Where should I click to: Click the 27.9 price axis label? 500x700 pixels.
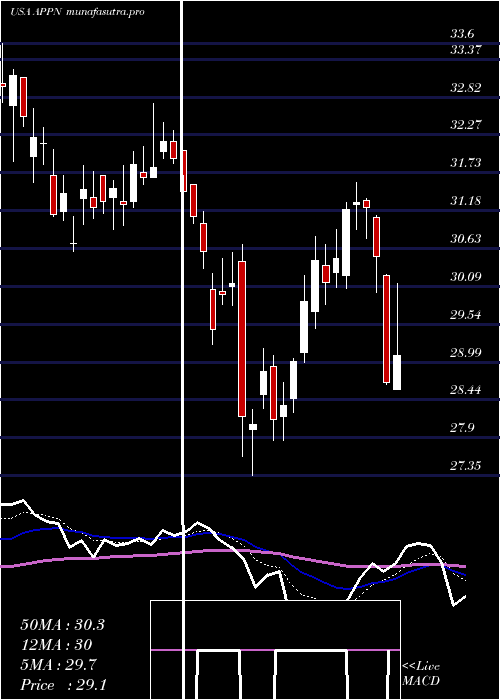click(x=462, y=429)
